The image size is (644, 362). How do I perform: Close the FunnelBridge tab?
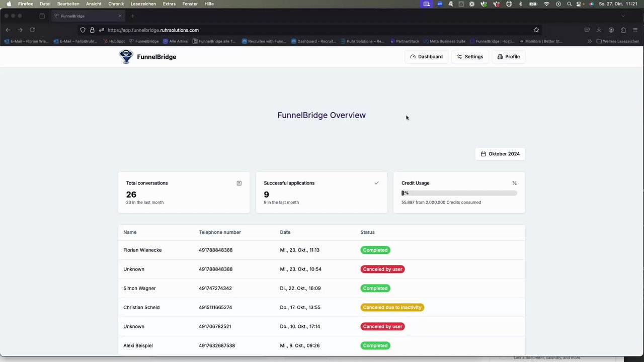pos(120,16)
